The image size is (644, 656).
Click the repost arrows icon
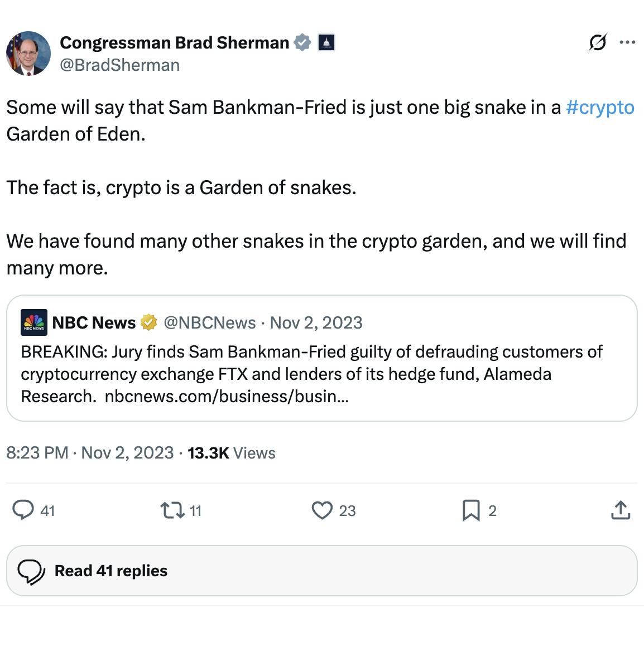(172, 510)
